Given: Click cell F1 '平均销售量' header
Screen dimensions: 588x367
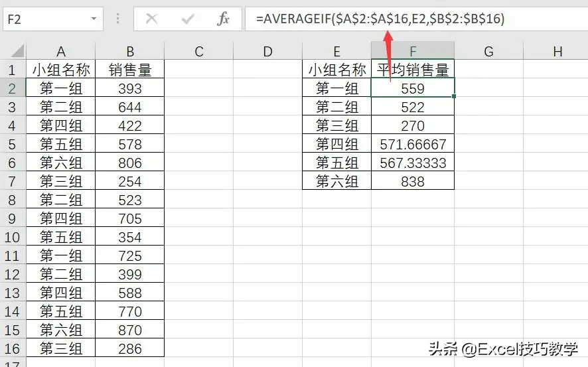Looking at the screenshot, I should (413, 70).
